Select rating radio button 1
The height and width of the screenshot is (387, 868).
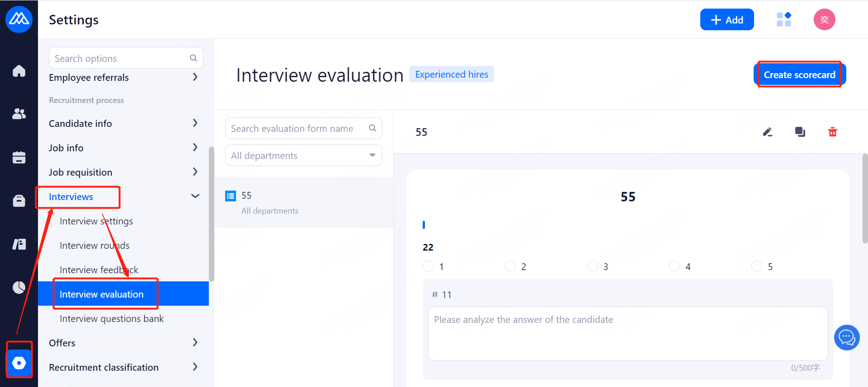click(x=428, y=266)
